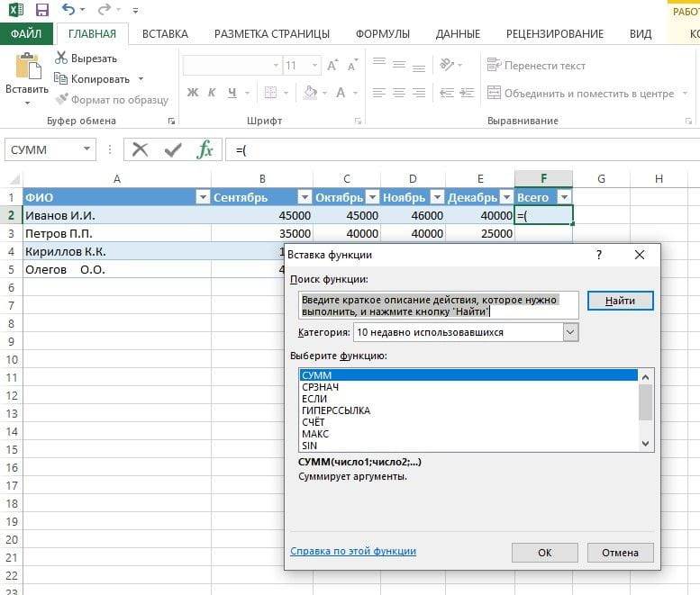This screenshot has width=700, height=595.
Task: Click the fx Insert Function icon
Action: (205, 149)
